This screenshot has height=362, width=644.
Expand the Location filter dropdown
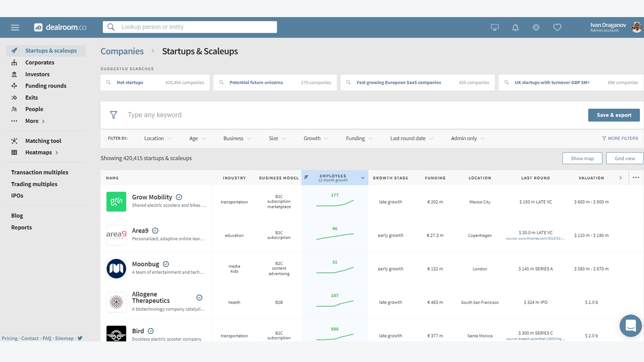157,138
